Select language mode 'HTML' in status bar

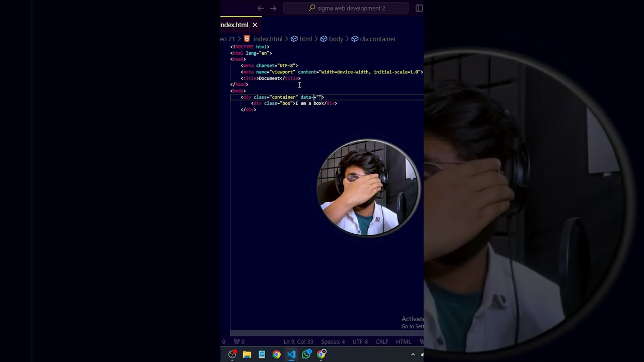pyautogui.click(x=404, y=341)
